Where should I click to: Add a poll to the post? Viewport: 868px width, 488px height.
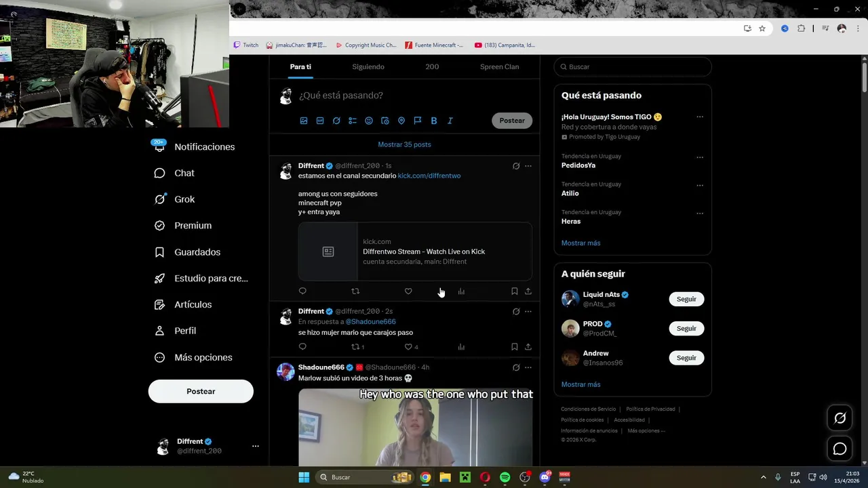(x=353, y=121)
